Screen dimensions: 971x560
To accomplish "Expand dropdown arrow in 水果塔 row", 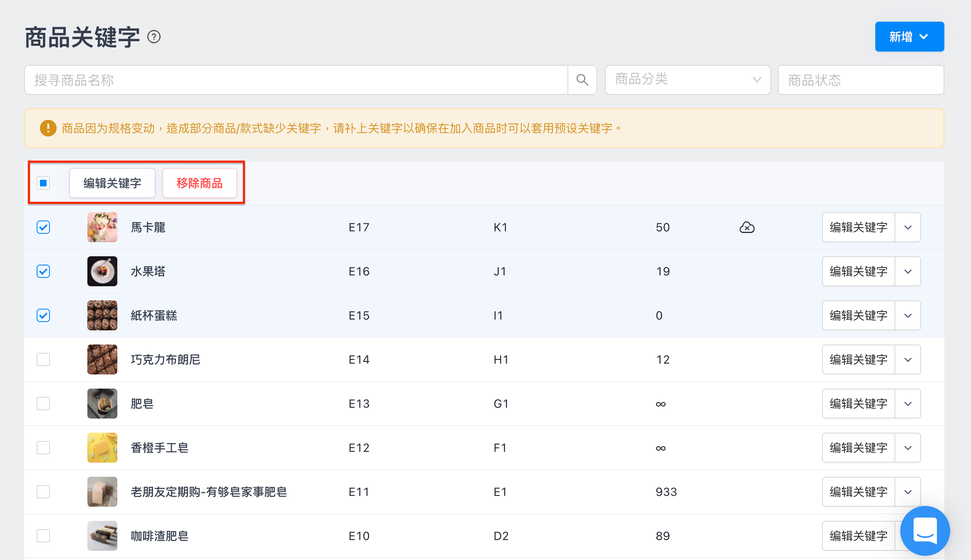I will (908, 271).
